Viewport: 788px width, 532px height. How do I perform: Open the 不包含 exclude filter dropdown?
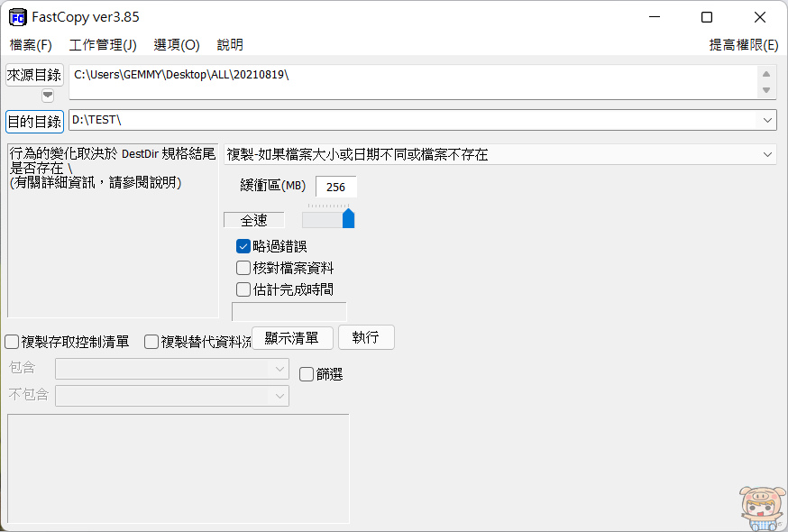click(x=172, y=396)
